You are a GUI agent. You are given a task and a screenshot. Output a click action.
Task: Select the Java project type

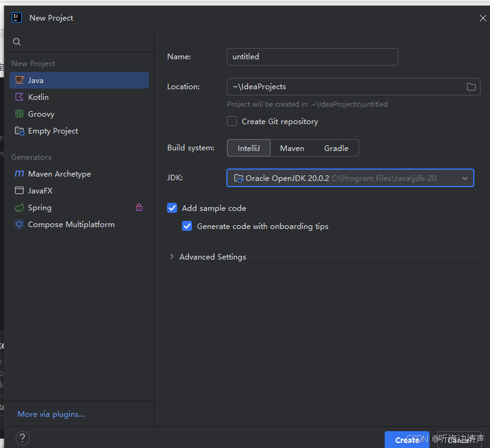pyautogui.click(x=79, y=80)
